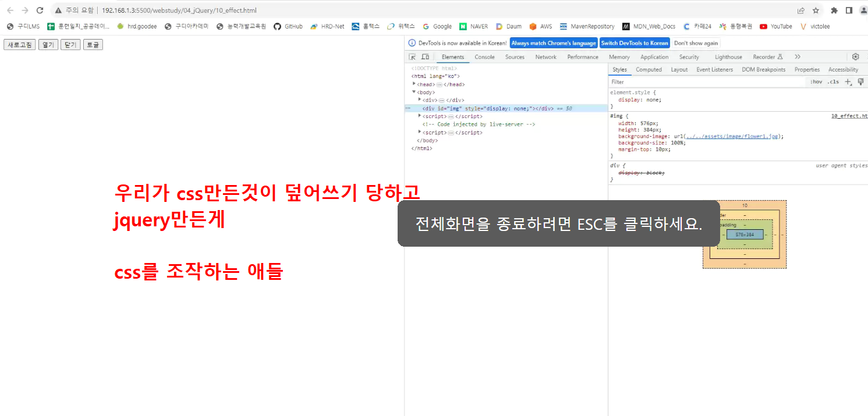Viewport: 868px width, 416px height.
Task: Select the div id="img" row in DOM tree
Action: 506,108
